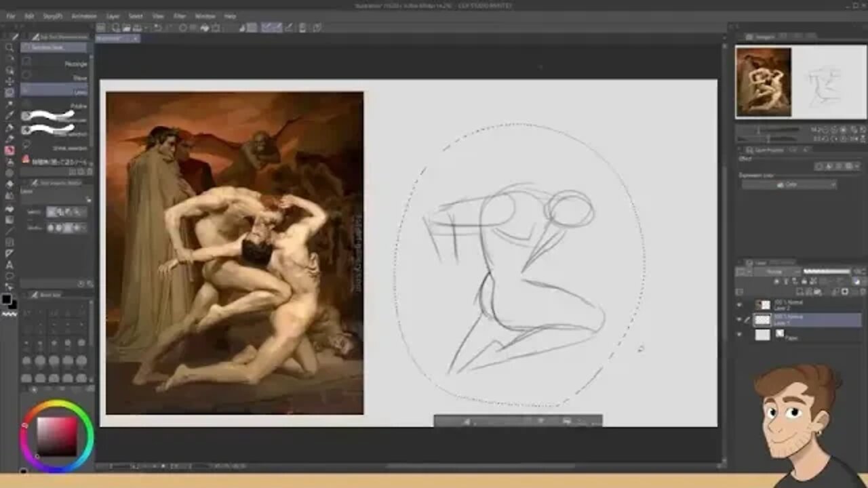Click the Navigator preview thumbnail

click(800, 81)
